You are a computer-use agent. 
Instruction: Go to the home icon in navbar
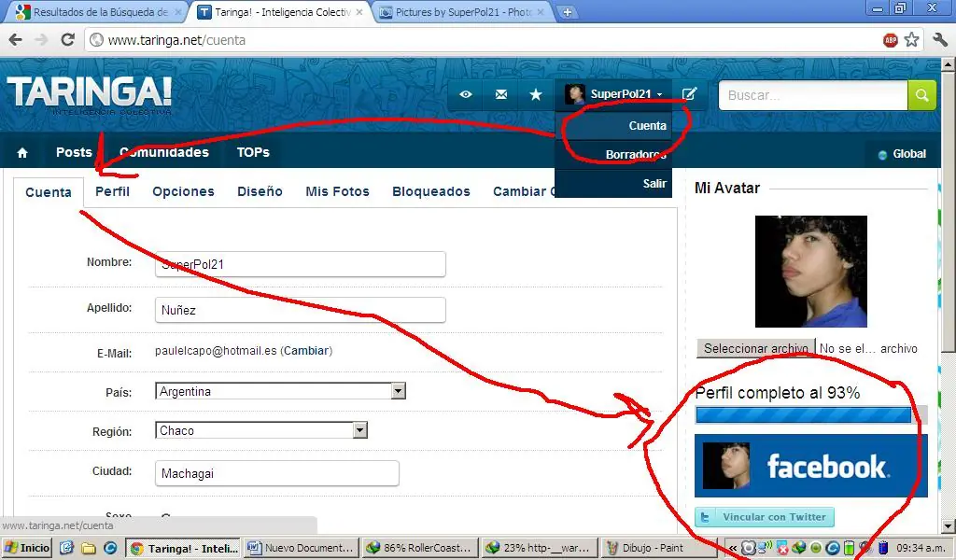[x=22, y=152]
